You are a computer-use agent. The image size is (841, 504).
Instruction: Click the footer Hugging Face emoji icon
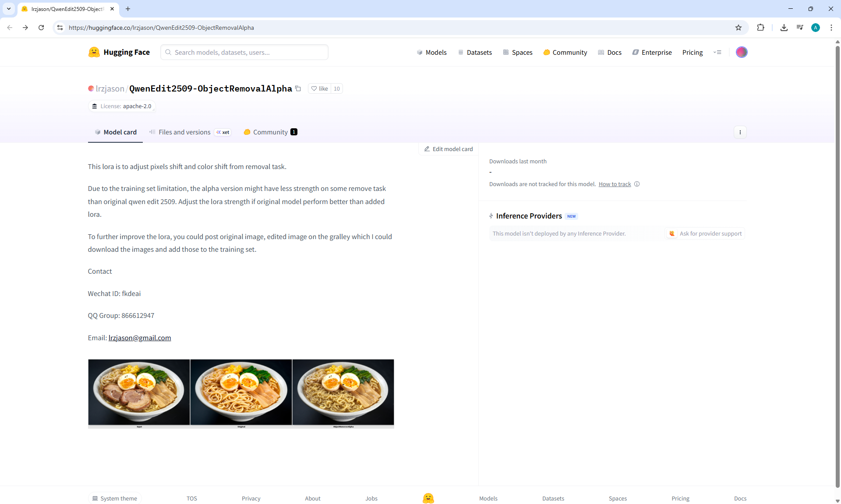[428, 498]
